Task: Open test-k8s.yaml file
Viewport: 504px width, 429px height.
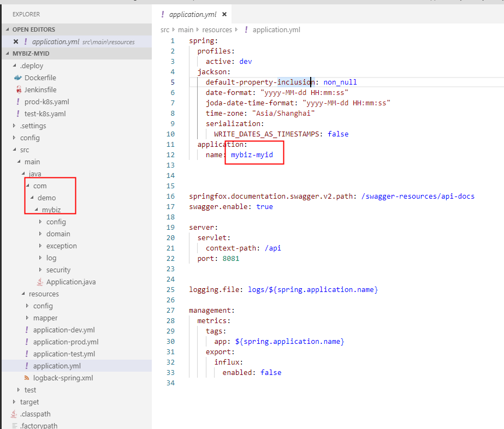Action: [45, 114]
